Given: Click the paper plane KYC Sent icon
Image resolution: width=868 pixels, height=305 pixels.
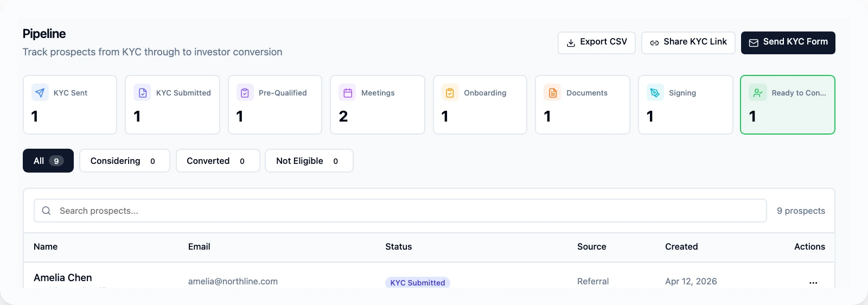Looking at the screenshot, I should pos(40,93).
